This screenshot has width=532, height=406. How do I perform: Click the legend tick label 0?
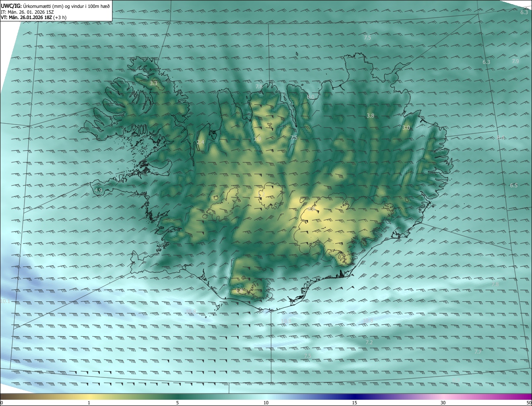tap(2, 403)
